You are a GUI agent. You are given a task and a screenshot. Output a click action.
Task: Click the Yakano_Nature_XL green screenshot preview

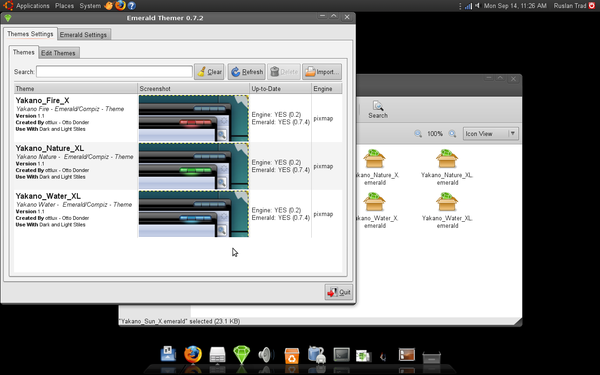[x=194, y=166]
